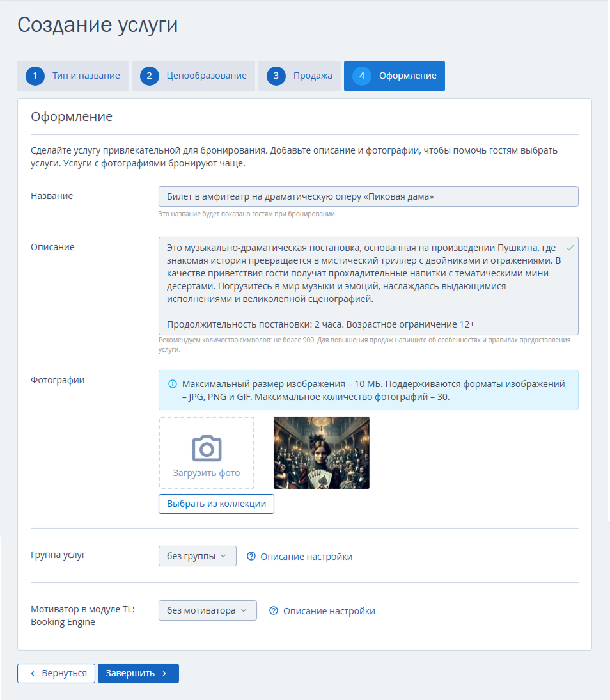
Task: Click the 'Завершить' finish button
Action: click(138, 673)
